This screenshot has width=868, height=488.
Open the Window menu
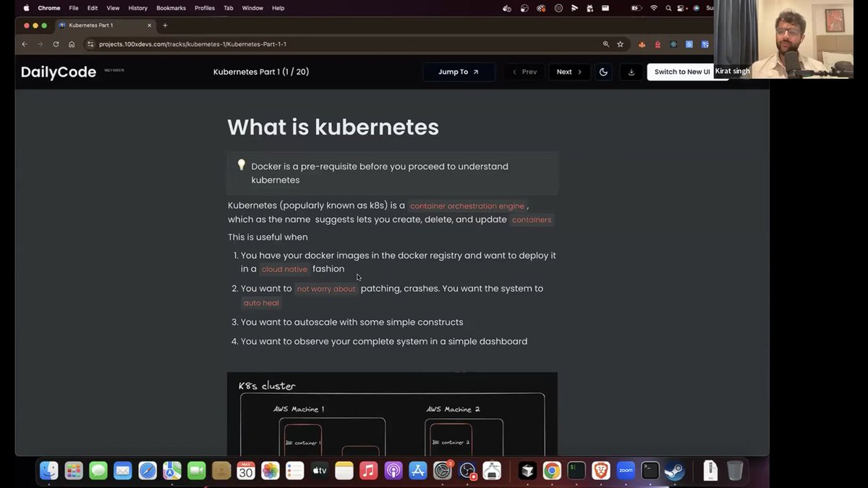[252, 8]
